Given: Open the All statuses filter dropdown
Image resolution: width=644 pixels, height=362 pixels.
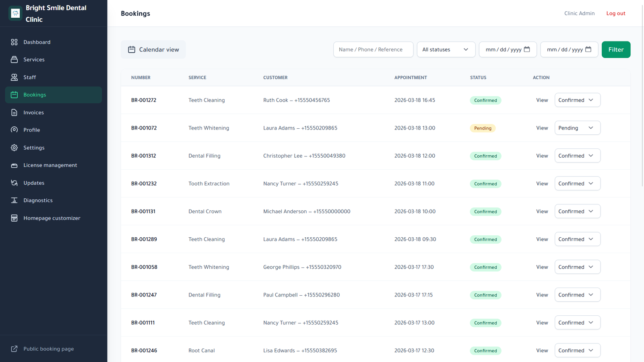Looking at the screenshot, I should (446, 49).
